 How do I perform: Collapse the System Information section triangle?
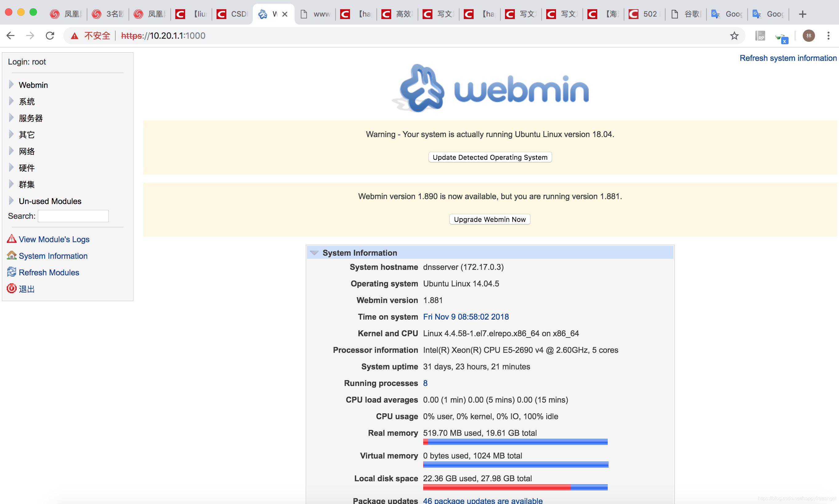314,253
